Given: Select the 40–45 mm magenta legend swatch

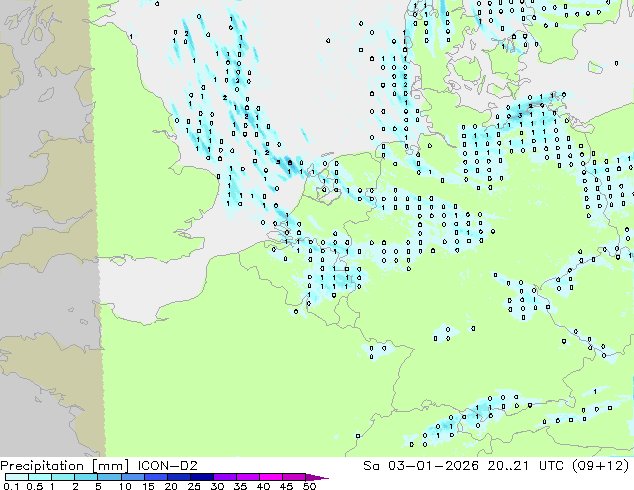Looking at the screenshot, I should 271,477.
